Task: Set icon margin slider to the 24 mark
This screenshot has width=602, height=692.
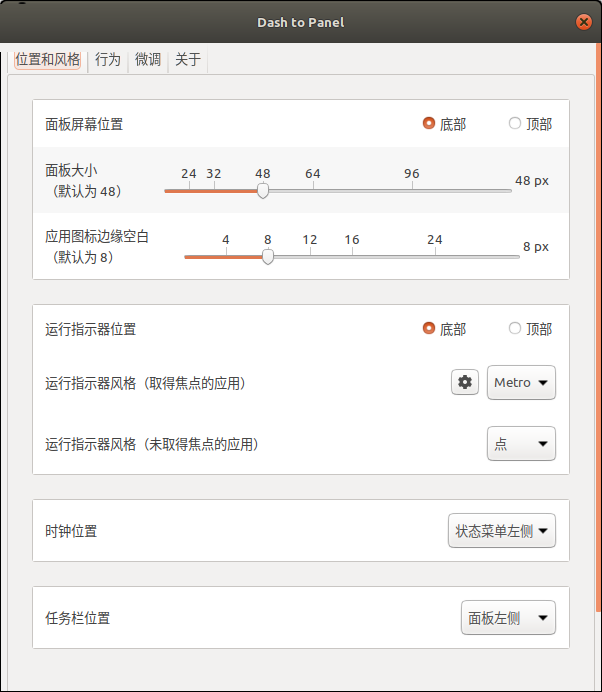Action: point(435,257)
